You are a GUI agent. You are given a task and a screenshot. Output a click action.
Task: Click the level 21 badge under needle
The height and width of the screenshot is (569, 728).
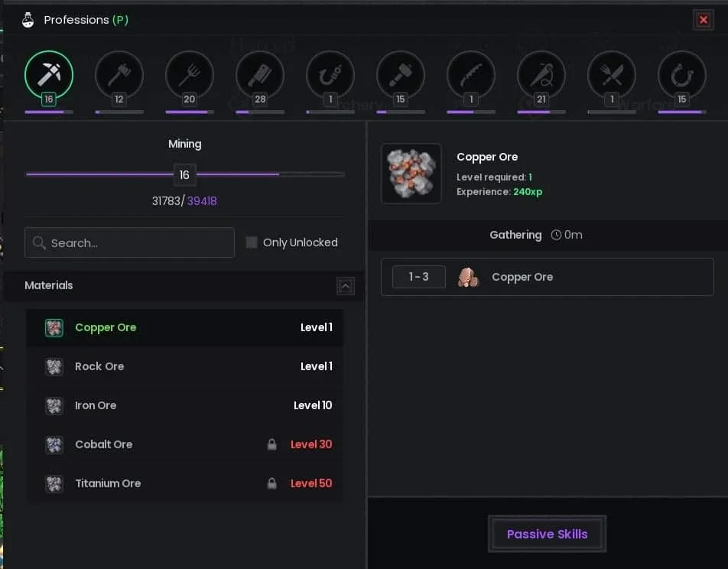click(541, 99)
